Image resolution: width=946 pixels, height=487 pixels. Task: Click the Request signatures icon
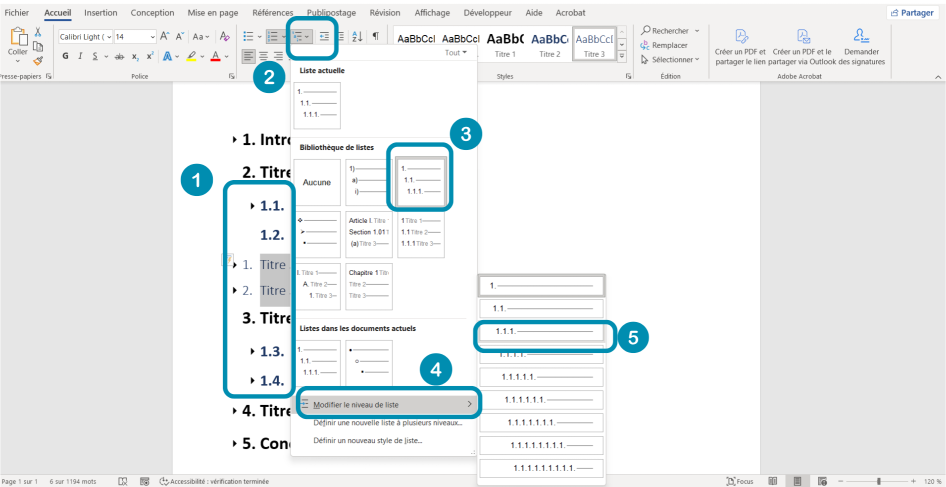click(861, 37)
